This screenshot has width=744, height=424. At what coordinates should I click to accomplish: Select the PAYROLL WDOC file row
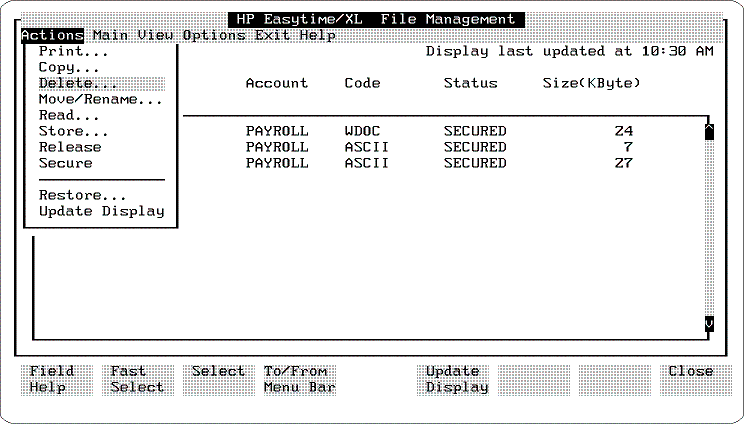point(439,131)
